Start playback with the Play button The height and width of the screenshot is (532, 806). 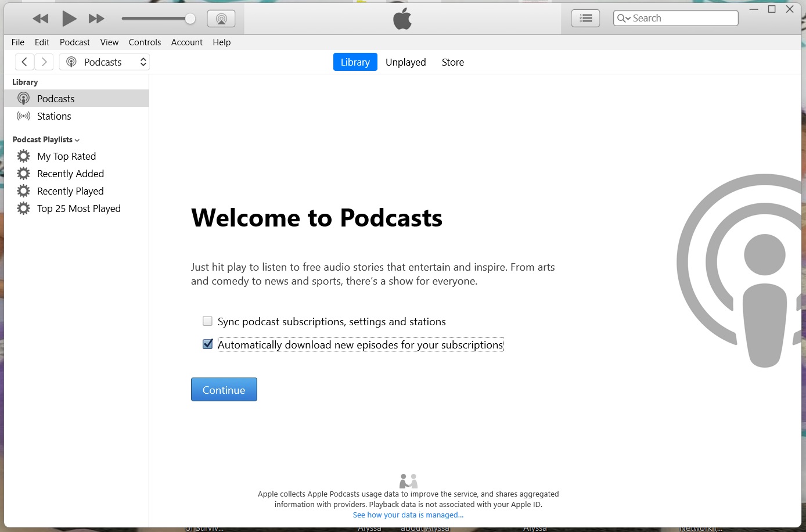(x=69, y=19)
